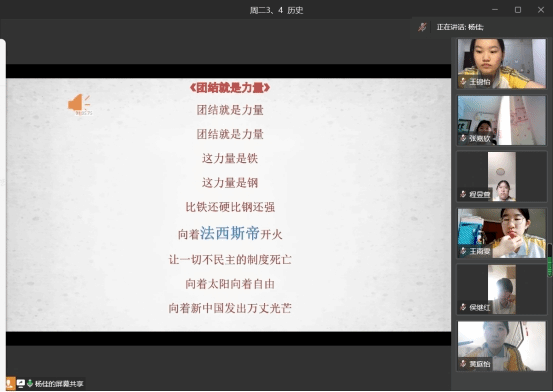Screen dimensions: 553x392
Task: Click the 屏幕共享 label at bottom left
Action: tap(59, 384)
